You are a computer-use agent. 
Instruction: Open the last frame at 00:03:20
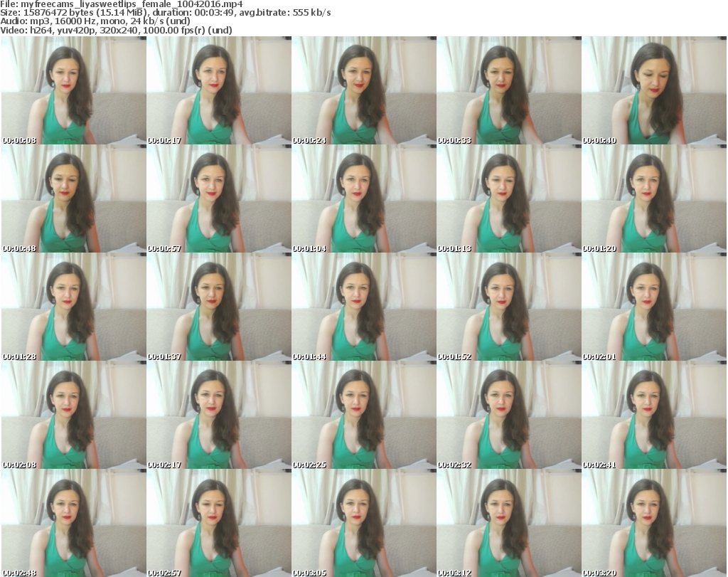coord(653,524)
